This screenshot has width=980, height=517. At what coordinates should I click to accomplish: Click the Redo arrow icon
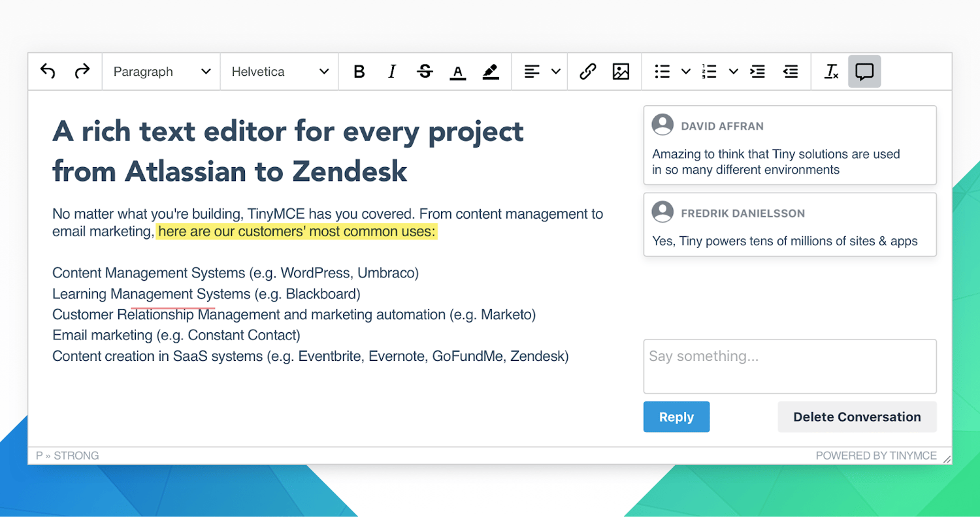tap(82, 71)
